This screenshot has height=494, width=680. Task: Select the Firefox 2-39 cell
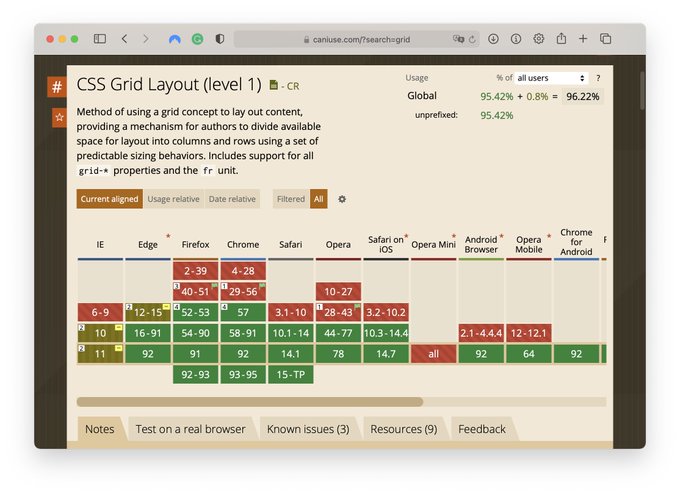coord(196,271)
